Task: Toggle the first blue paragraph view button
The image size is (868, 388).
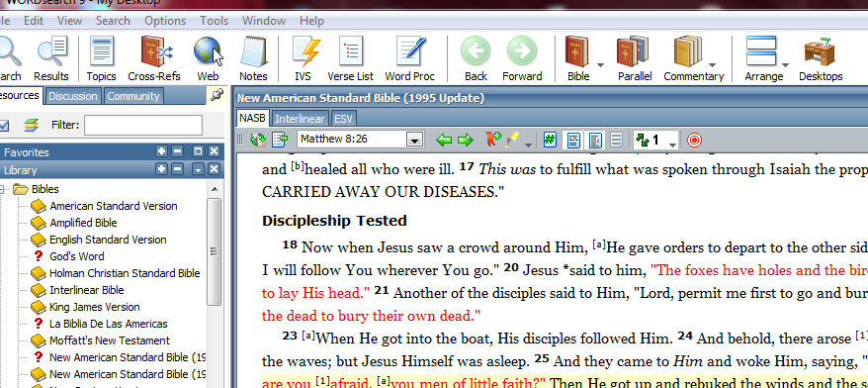Action: [x=573, y=140]
